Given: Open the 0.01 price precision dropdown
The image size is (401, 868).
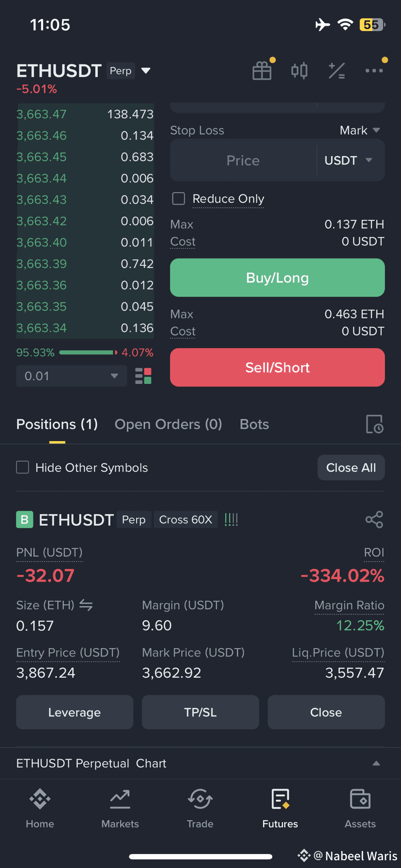Looking at the screenshot, I should tap(72, 376).
